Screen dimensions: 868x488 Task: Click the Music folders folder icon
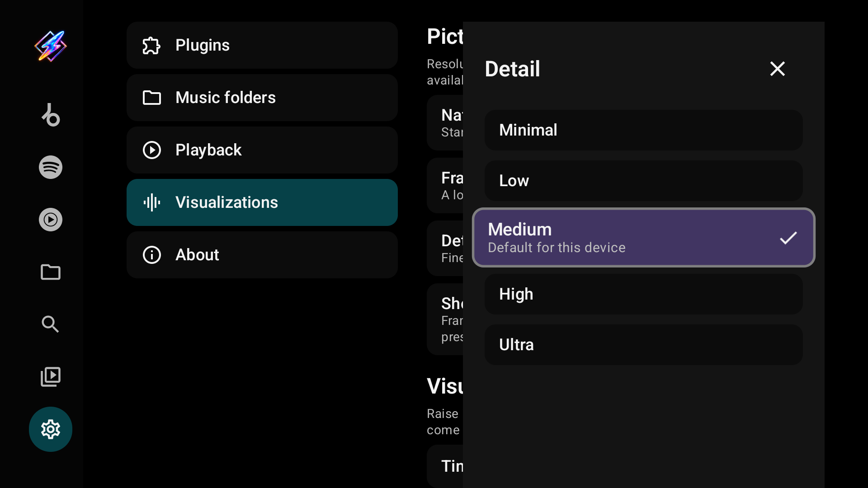[x=152, y=98]
